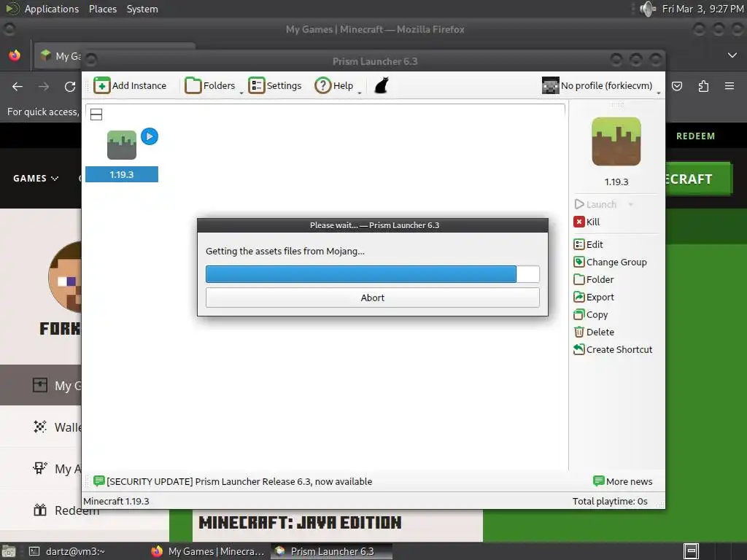The width and height of the screenshot is (747, 560).
Task: Open the Places menu
Action: (103, 9)
